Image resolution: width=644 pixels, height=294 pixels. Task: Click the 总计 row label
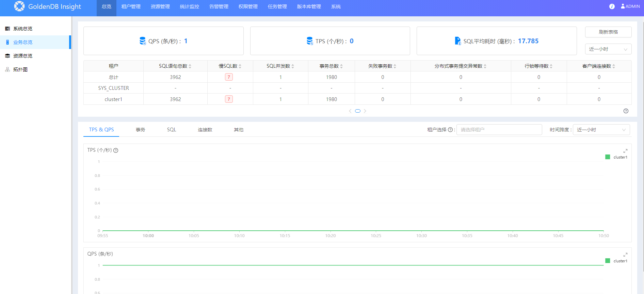(113, 77)
